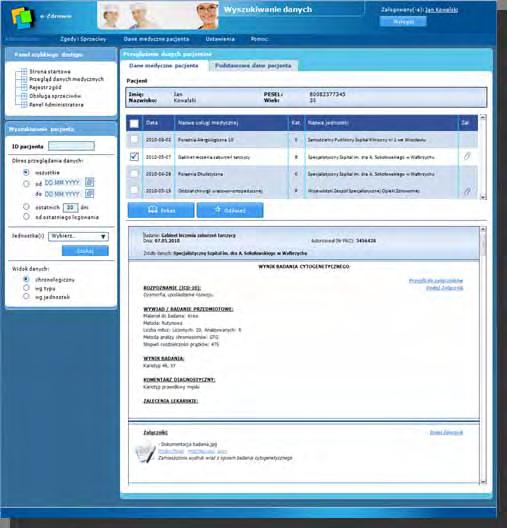This screenshot has width=507, height=528.
Task: Open the "Ustawienia" menu item
Action: (220, 39)
